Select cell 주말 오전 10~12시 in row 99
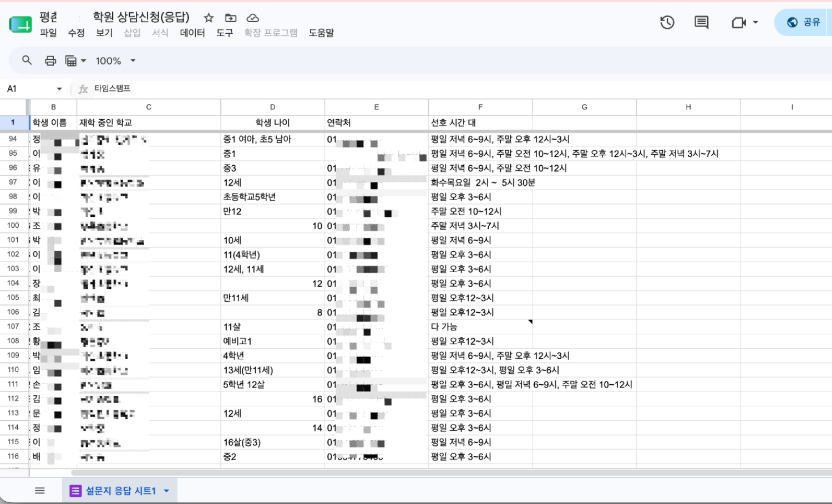 coord(480,211)
